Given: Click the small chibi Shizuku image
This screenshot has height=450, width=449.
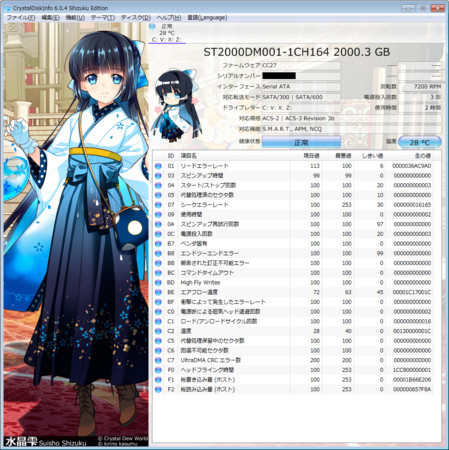Looking at the screenshot, I should (177, 105).
